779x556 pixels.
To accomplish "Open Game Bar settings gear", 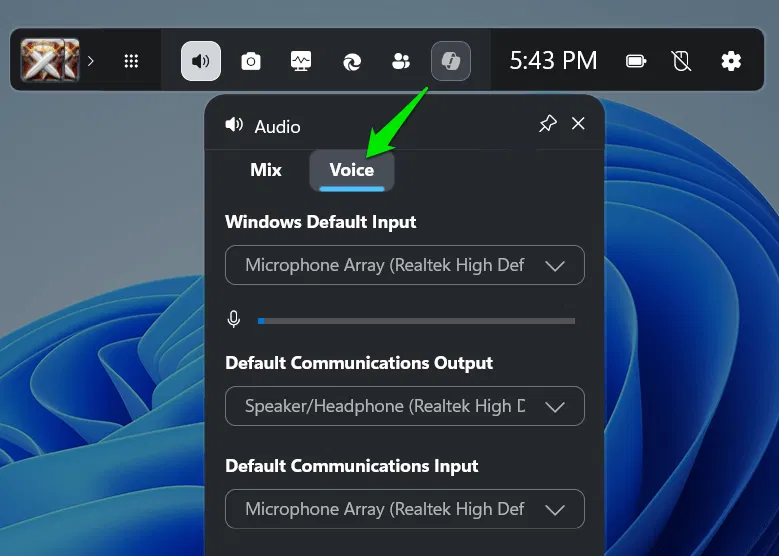I will [x=731, y=61].
